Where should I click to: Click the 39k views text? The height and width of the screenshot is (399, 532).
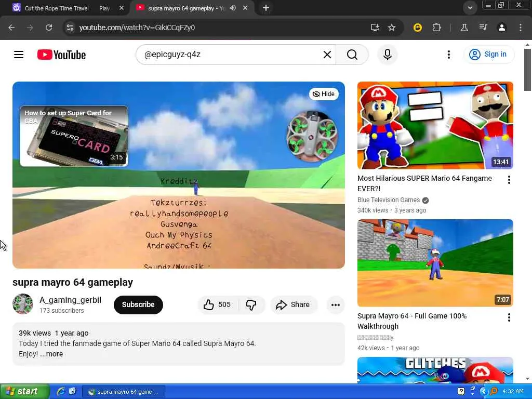click(x=35, y=333)
